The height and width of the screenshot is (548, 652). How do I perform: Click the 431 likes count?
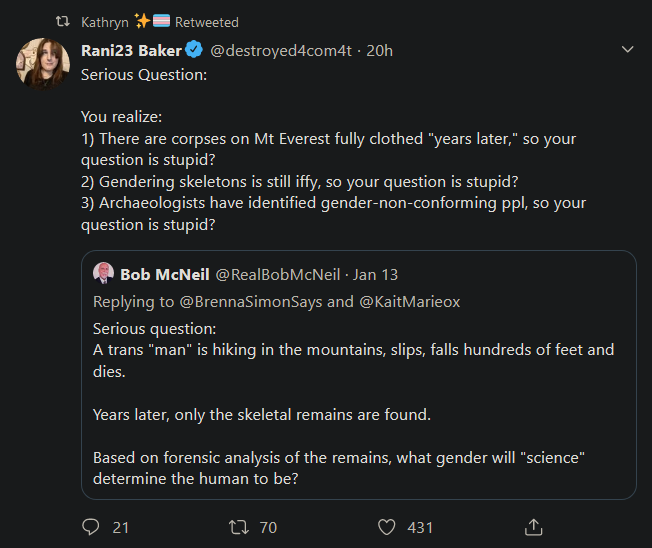point(420,528)
